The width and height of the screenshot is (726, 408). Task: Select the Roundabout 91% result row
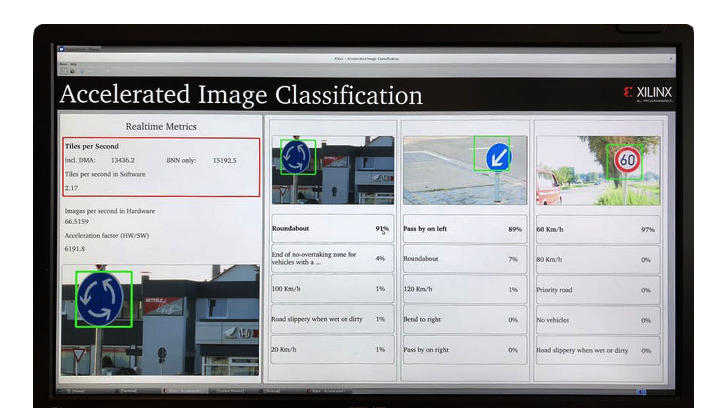[x=332, y=228]
